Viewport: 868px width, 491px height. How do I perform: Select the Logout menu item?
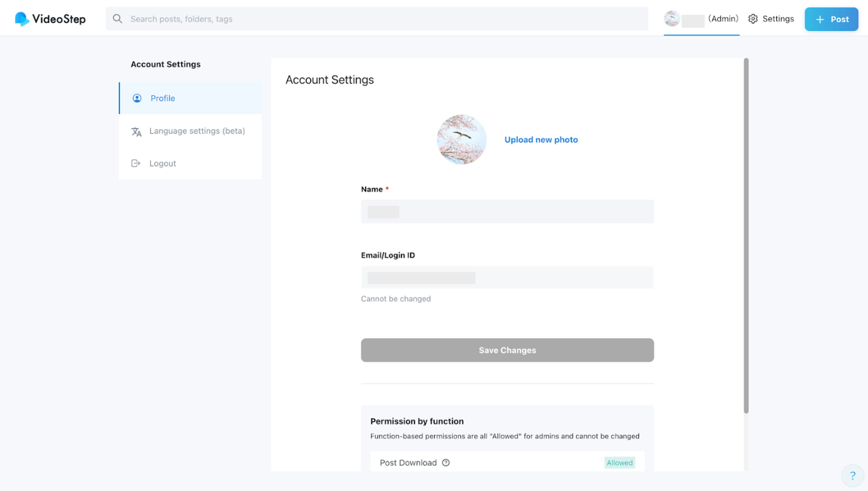(163, 164)
